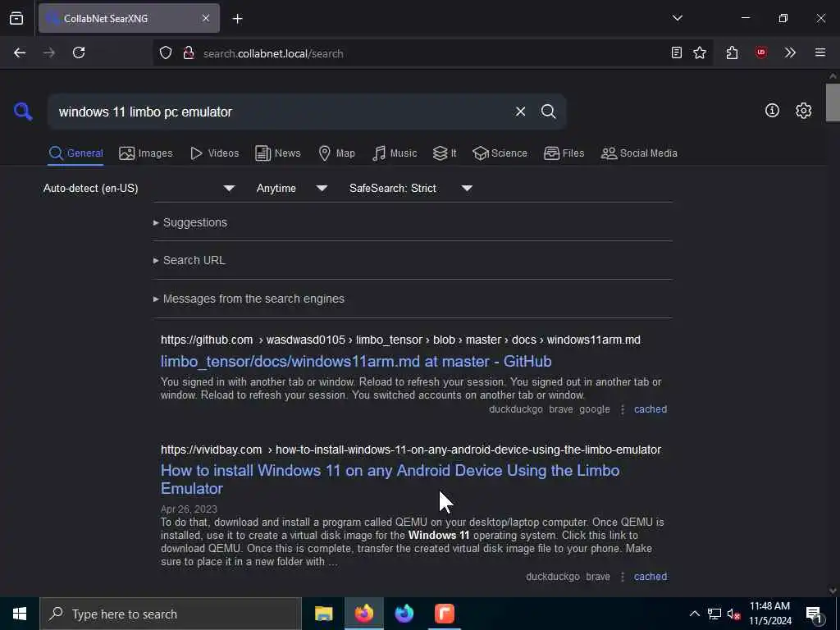Open the blue Firefox Developer taskbar icon
Screen dimensions: 840x630
pyautogui.click(x=404, y=614)
